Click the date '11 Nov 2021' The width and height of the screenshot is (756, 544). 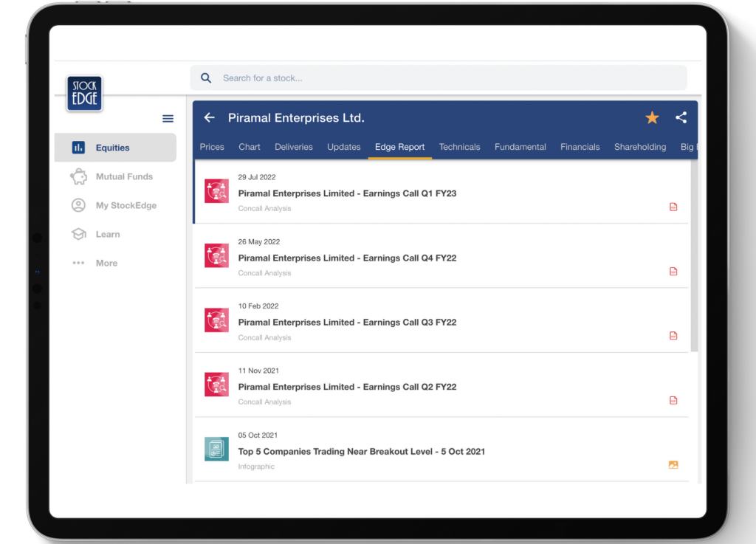pyautogui.click(x=258, y=371)
